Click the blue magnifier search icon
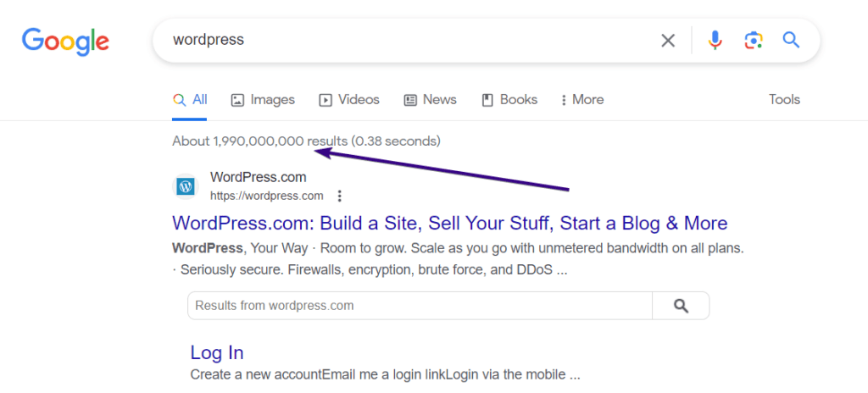This screenshot has height=393, width=868. 791,40
